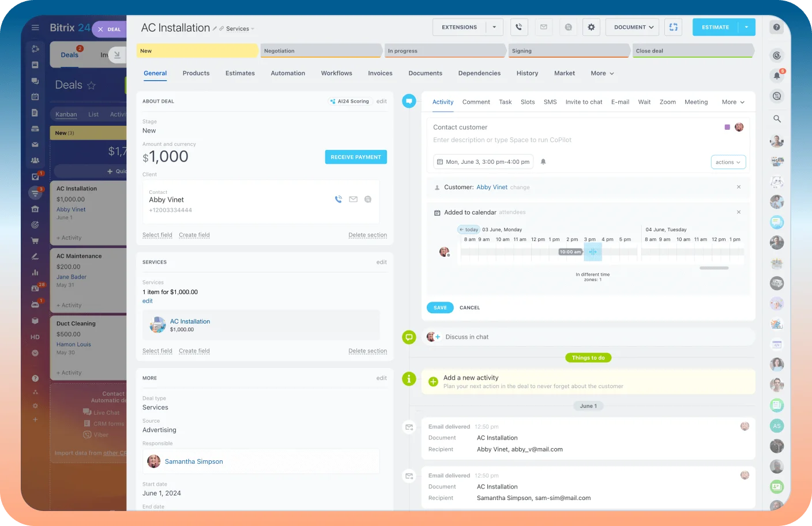Call Abby Vinet using contact phone icon
Screen dimensions: 812x526
tap(339, 200)
